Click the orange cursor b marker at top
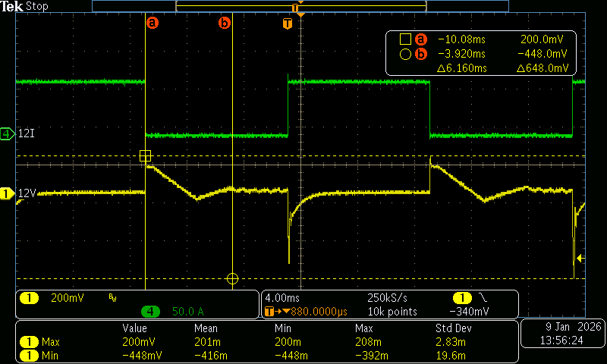 click(x=224, y=24)
